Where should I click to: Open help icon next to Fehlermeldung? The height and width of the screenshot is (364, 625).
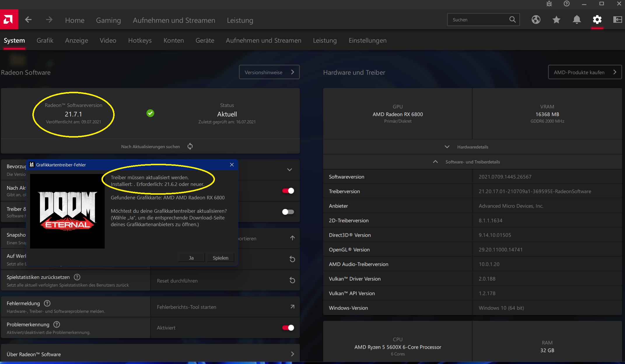(x=47, y=303)
